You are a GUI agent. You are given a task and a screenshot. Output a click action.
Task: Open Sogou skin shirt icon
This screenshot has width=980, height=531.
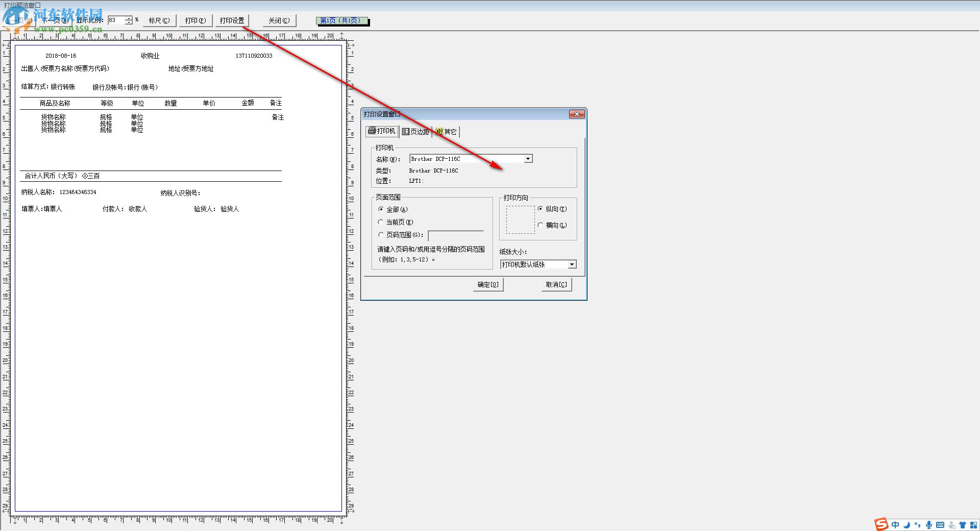tap(963, 525)
